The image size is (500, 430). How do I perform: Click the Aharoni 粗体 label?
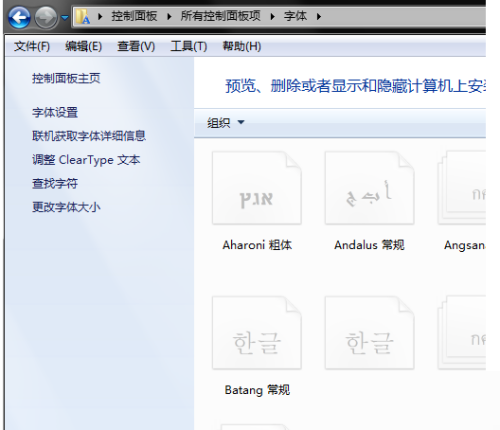(x=257, y=245)
